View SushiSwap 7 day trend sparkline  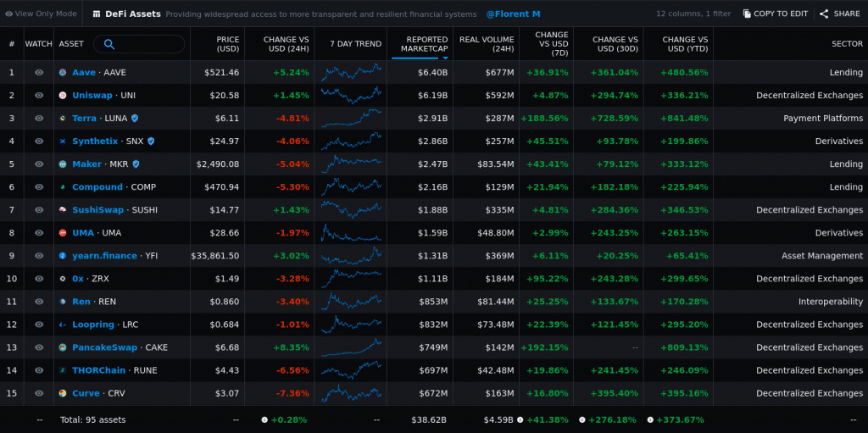pos(352,210)
